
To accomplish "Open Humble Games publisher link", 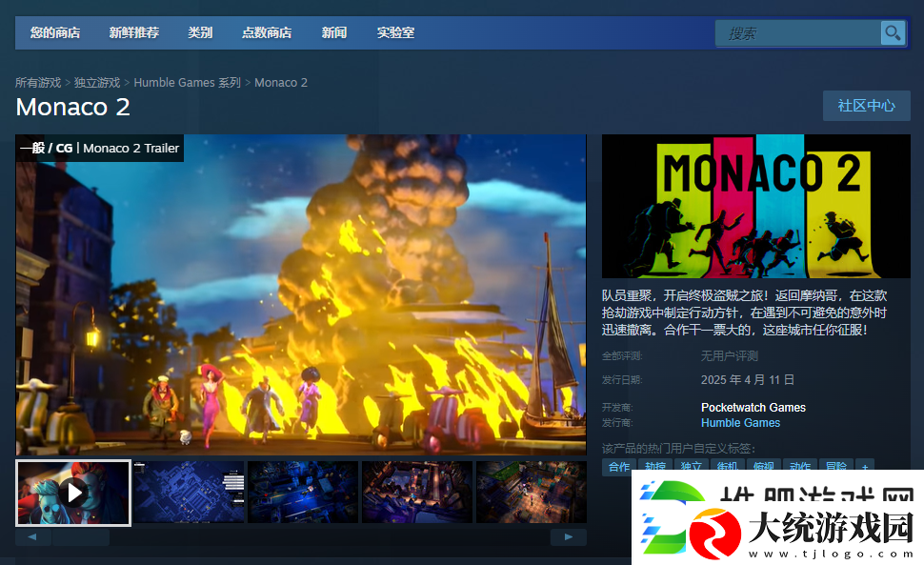I will click(x=740, y=422).
